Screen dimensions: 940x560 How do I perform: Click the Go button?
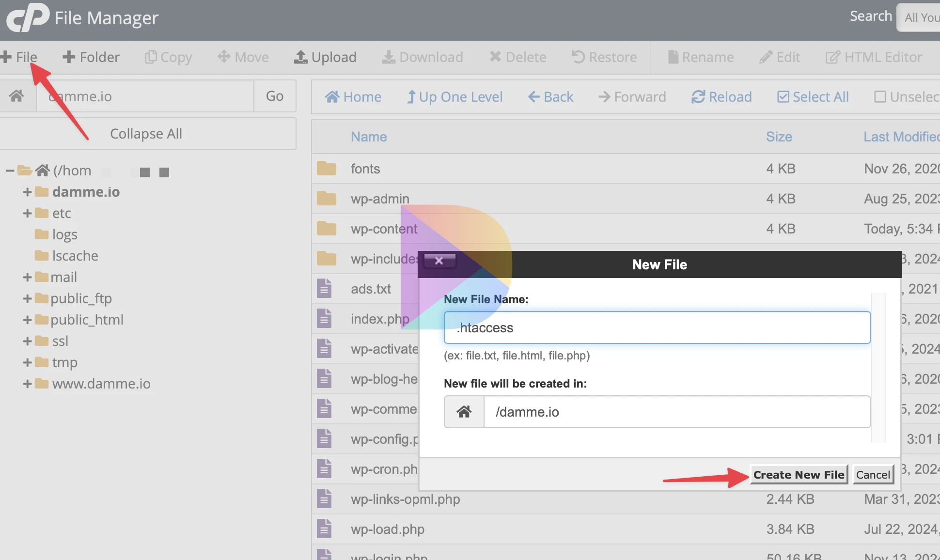click(275, 96)
